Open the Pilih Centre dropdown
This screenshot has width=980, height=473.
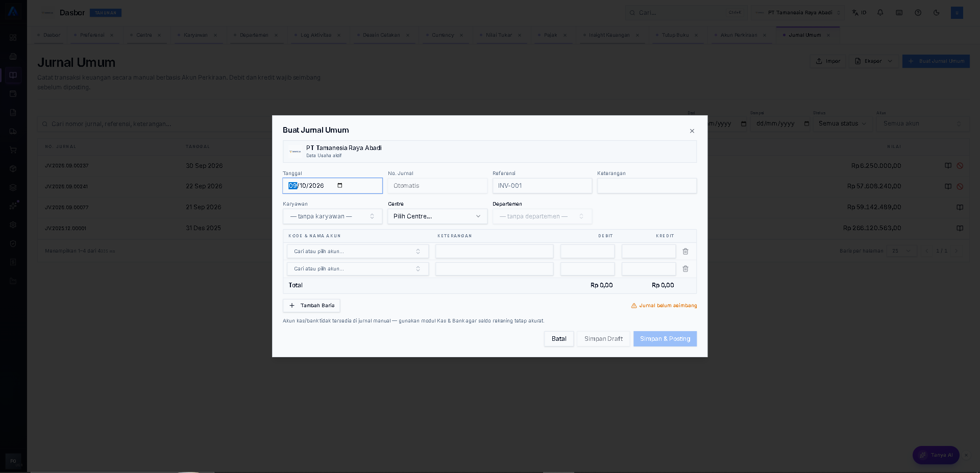(x=437, y=216)
